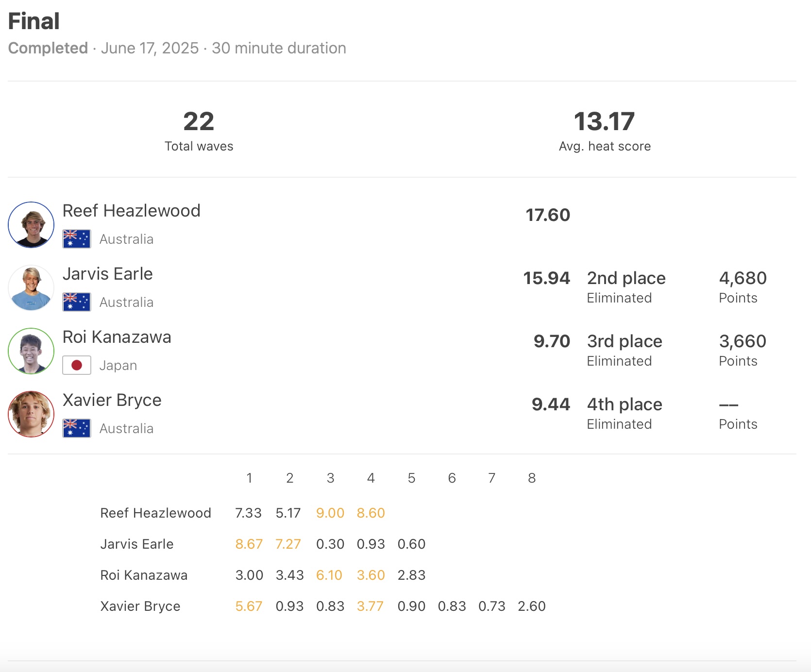Open Roi Kanazawa athlete name link

point(117,337)
